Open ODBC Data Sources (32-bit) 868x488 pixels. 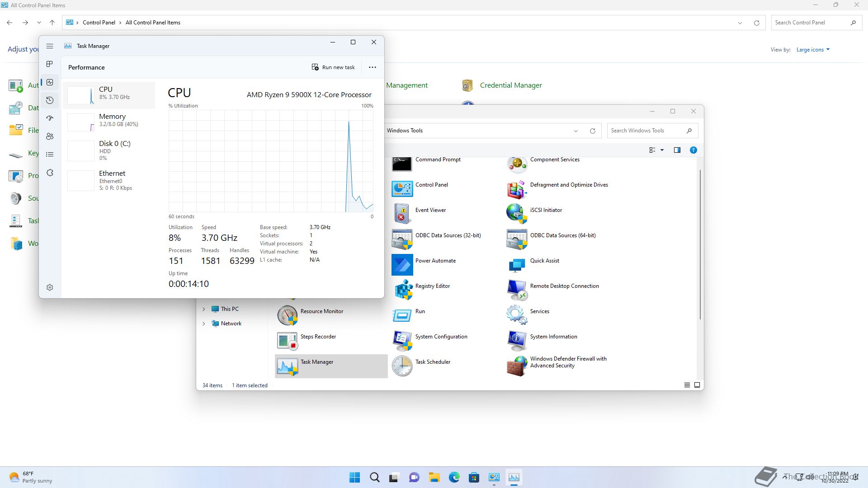point(437,239)
